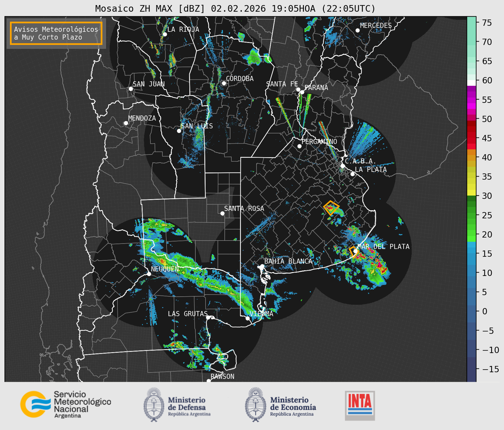Click the Neuquén city marker dot
The height and width of the screenshot is (430, 504).
click(x=149, y=274)
